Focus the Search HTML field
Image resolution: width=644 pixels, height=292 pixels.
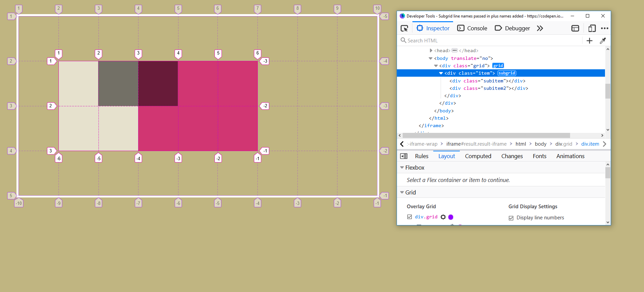pyautogui.click(x=491, y=41)
